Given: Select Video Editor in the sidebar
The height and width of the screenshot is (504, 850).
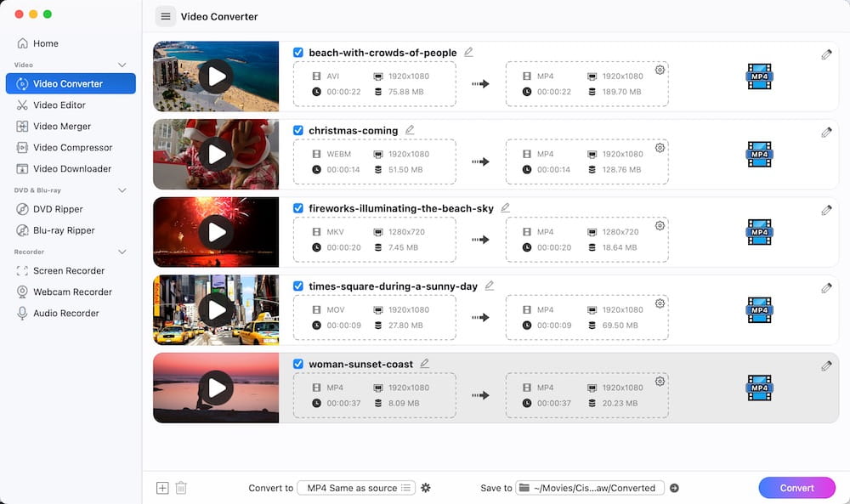Looking at the screenshot, I should point(59,105).
